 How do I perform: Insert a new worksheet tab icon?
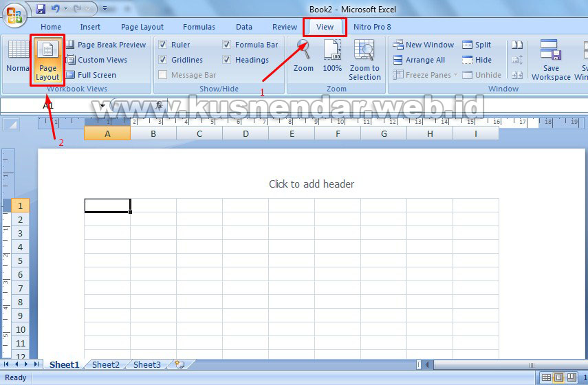180,365
